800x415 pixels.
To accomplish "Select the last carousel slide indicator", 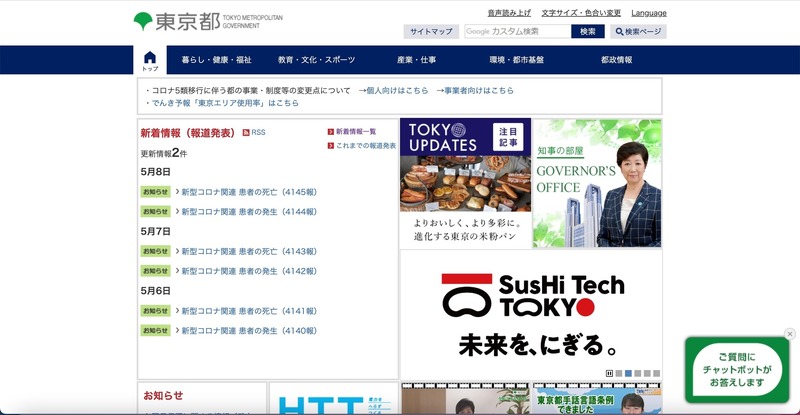I will point(656,373).
